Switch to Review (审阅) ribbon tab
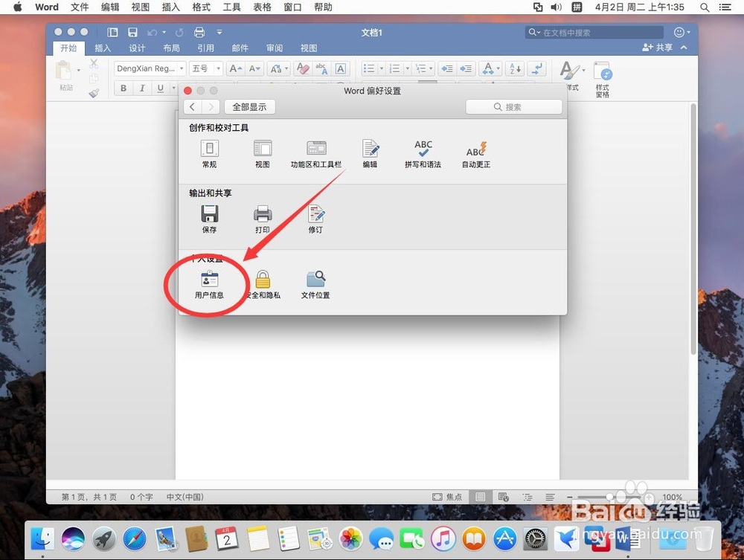The width and height of the screenshot is (744, 560). click(x=275, y=48)
